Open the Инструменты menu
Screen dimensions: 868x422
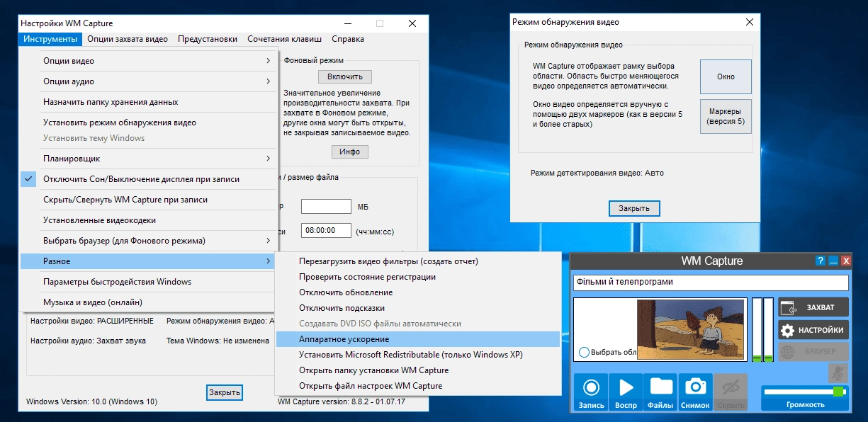50,39
